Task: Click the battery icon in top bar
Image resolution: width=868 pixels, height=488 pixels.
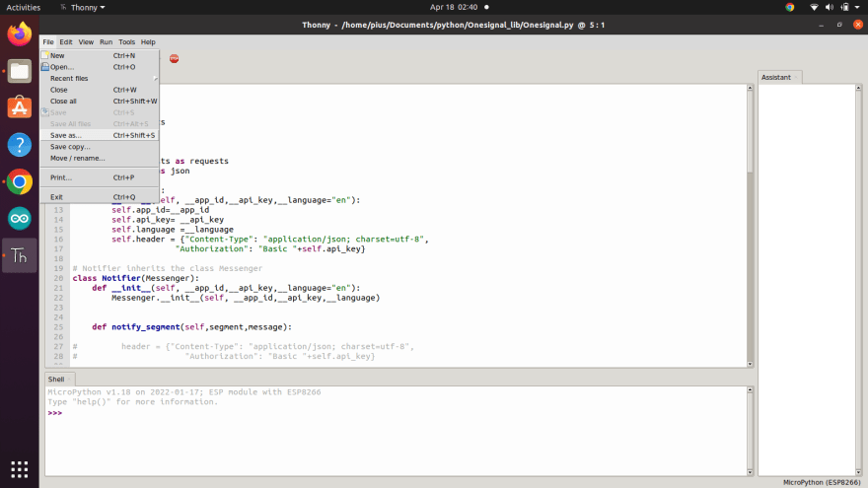Action: click(844, 7)
